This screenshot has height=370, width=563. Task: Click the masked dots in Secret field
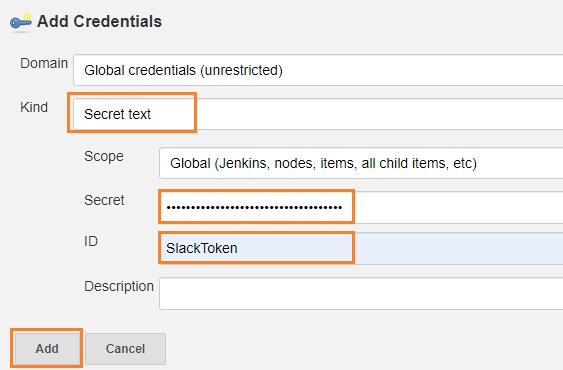(254, 207)
